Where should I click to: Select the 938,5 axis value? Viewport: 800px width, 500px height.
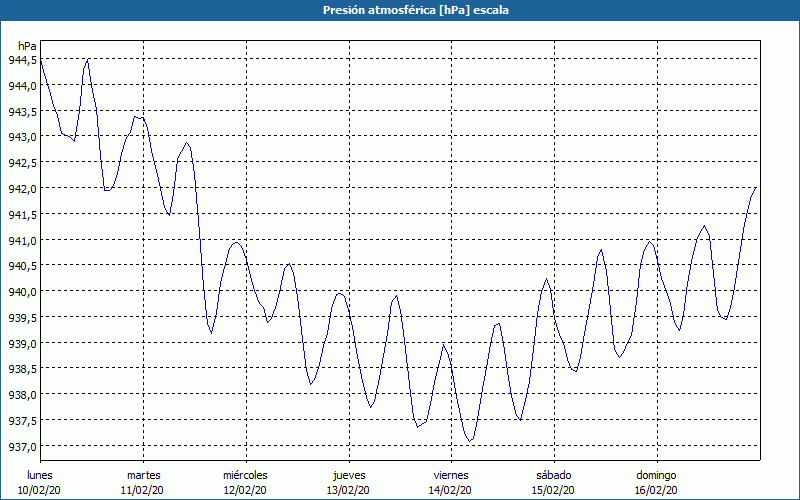[22, 369]
